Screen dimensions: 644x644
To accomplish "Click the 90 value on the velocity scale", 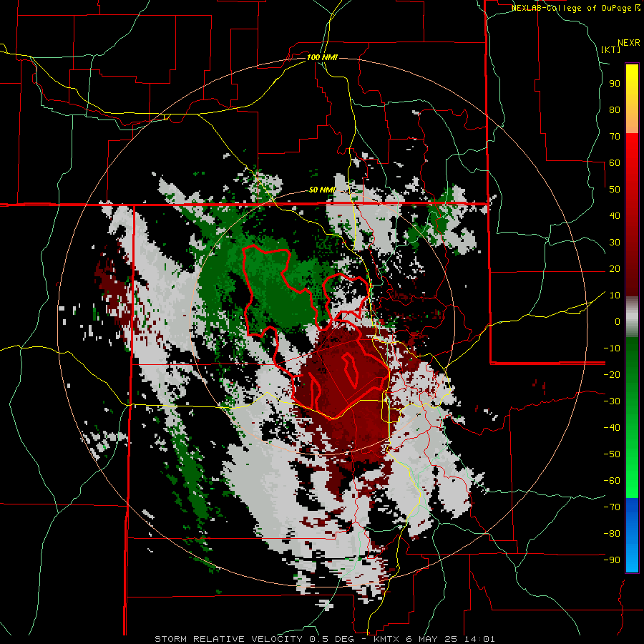I will (615, 84).
